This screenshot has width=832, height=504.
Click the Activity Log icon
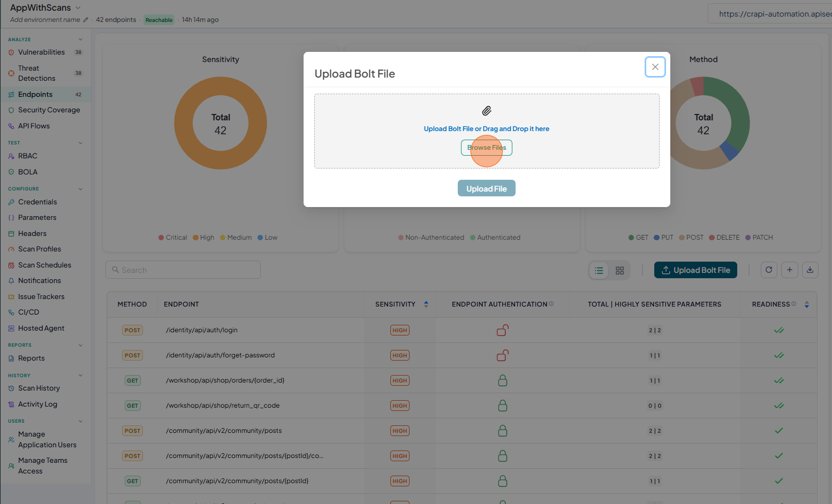(11, 404)
